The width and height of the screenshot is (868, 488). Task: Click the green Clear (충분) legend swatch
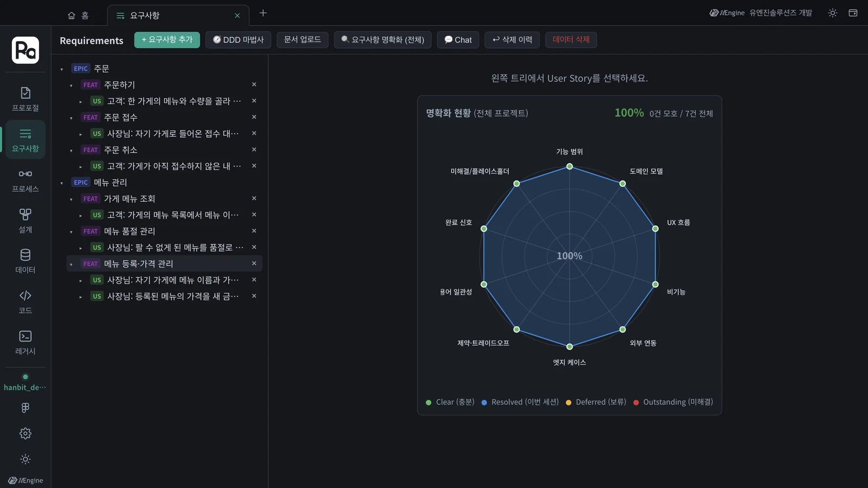[429, 402]
